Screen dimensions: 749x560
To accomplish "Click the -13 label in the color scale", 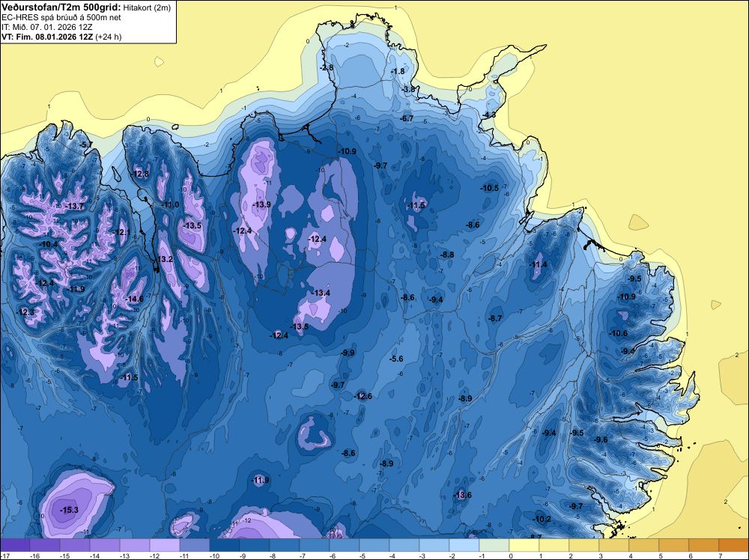I will click(x=124, y=556).
